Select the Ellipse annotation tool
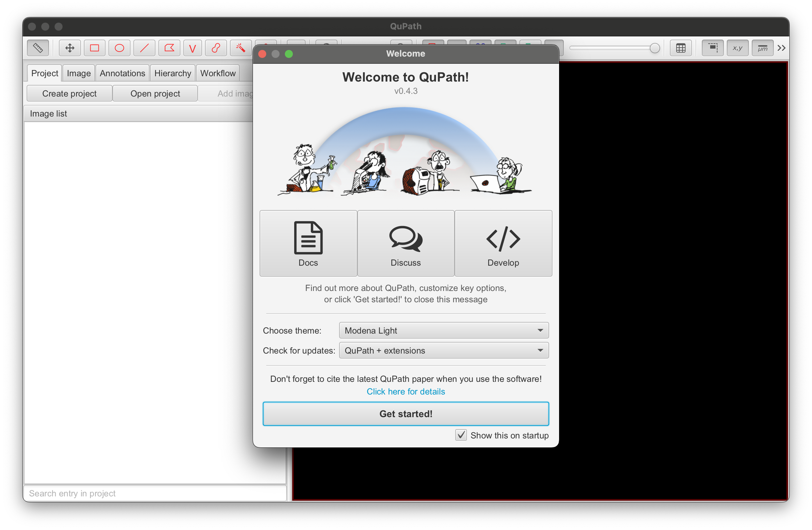The image size is (812, 530). 119,48
